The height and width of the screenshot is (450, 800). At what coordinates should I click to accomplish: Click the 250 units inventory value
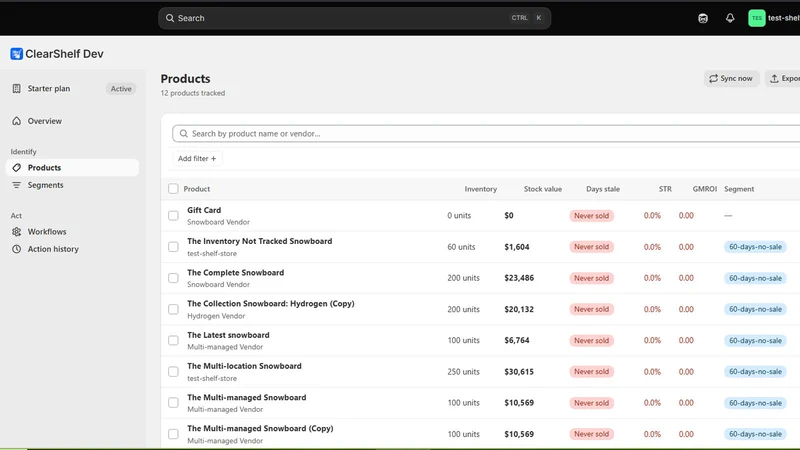tap(463, 371)
